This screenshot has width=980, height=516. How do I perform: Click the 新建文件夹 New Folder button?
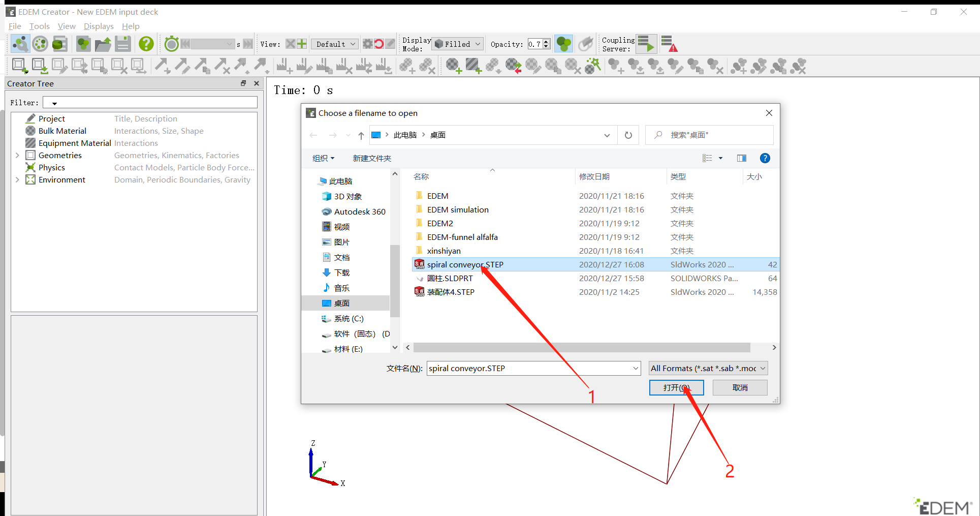click(372, 158)
